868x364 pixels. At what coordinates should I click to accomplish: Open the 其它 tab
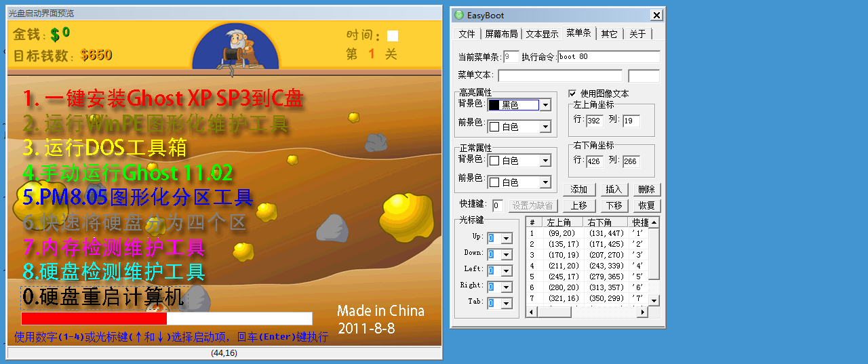click(610, 34)
